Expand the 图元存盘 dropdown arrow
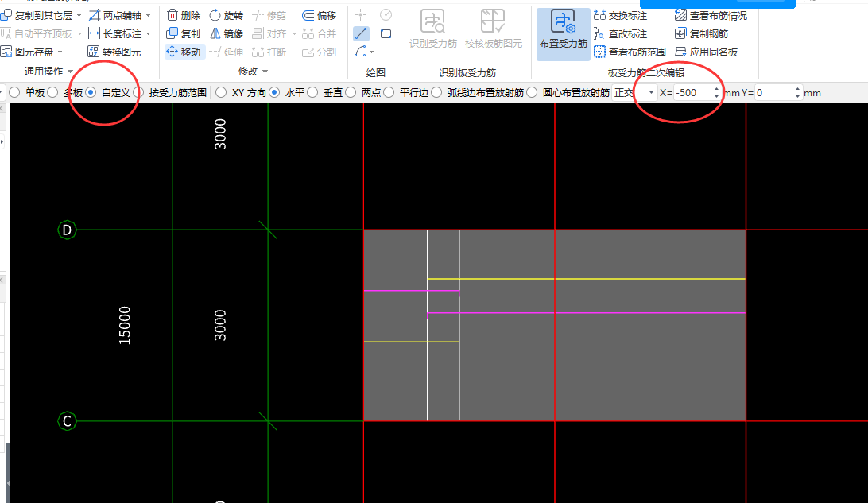The image size is (868, 503). point(60,52)
